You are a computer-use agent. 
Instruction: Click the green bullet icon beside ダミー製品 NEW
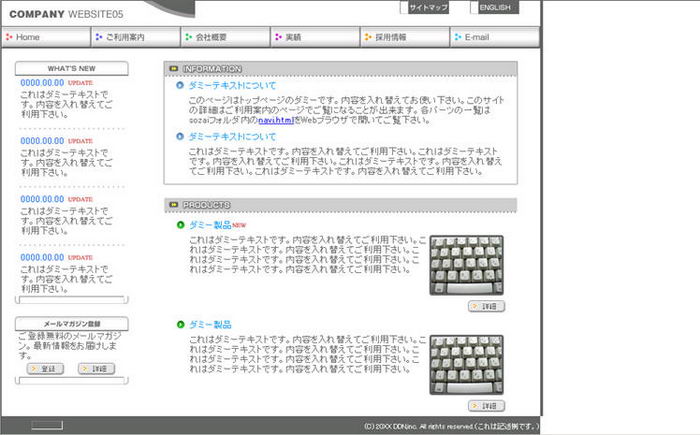click(180, 225)
